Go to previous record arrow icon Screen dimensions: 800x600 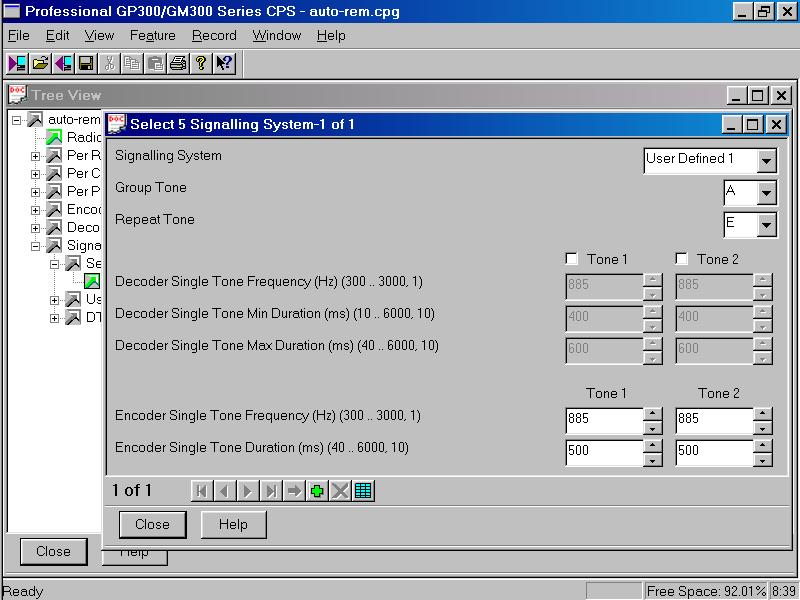225,491
